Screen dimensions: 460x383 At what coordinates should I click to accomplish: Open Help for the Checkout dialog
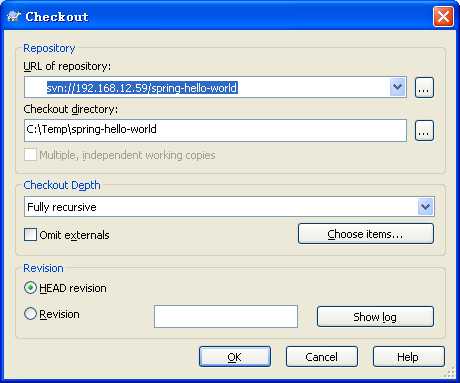(408, 357)
